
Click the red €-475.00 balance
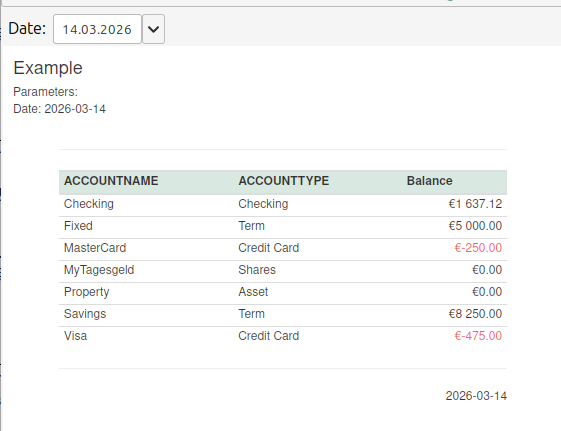pos(478,336)
